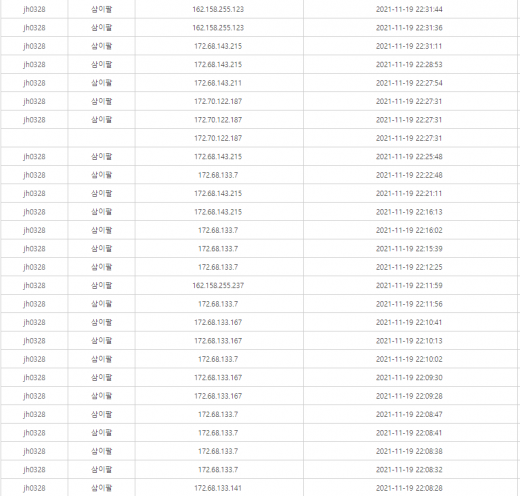Select the empty ID cell in the blank row
520x496 pixels.
(x=34, y=138)
